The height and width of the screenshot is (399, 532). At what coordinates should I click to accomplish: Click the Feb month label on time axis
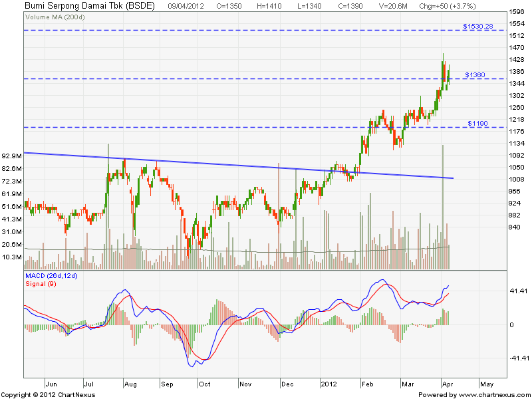click(x=368, y=384)
